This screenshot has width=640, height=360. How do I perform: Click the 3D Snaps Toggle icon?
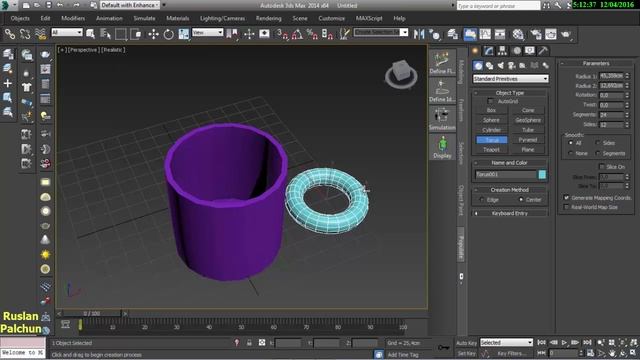(x=282, y=34)
